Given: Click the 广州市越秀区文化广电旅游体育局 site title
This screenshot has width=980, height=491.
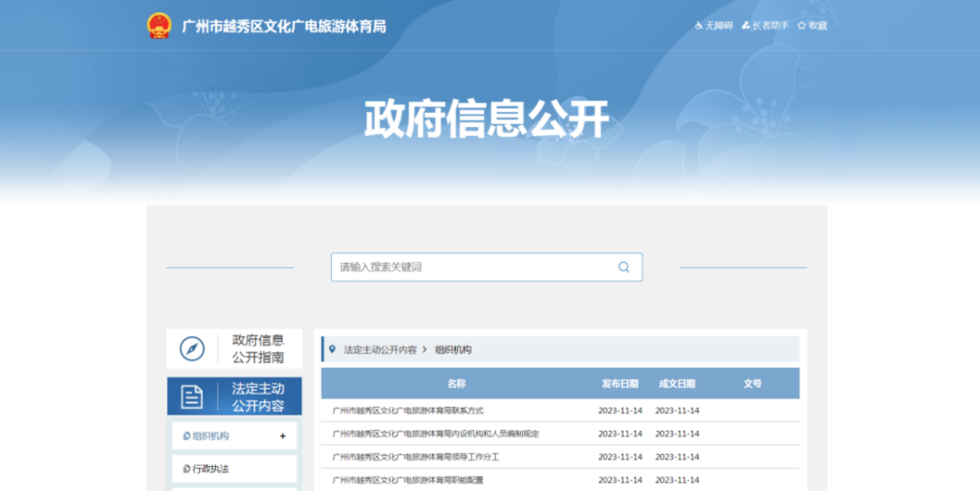Looking at the screenshot, I should point(284,26).
